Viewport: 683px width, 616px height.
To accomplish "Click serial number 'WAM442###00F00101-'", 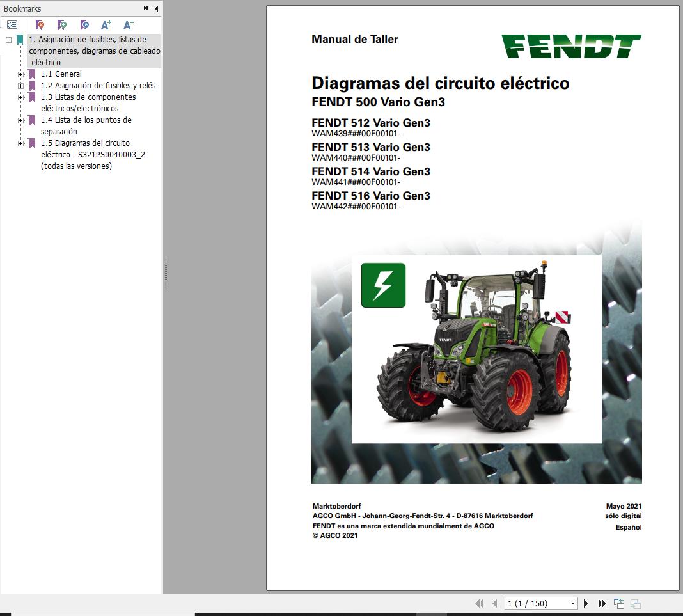I will click(x=356, y=207).
